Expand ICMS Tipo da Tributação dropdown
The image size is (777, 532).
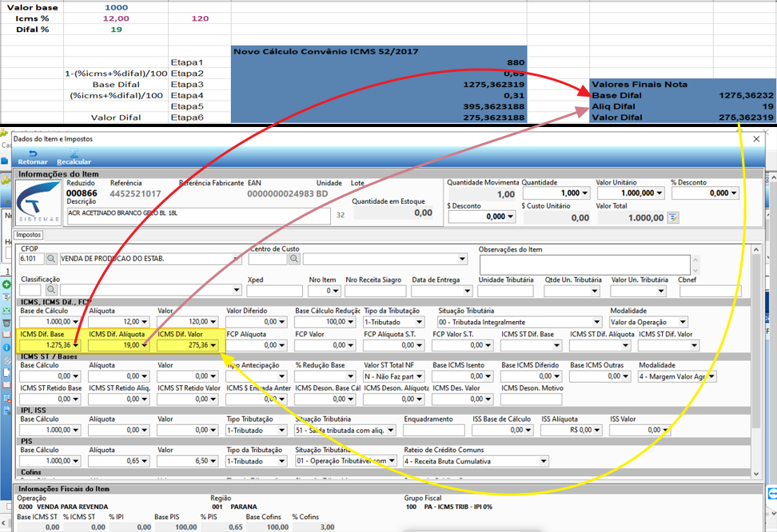(x=419, y=322)
